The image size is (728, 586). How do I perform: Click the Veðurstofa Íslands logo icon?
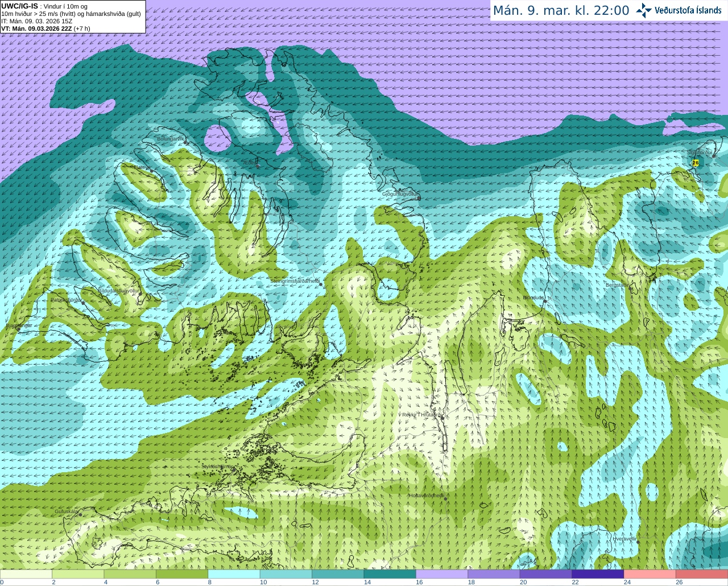(644, 10)
